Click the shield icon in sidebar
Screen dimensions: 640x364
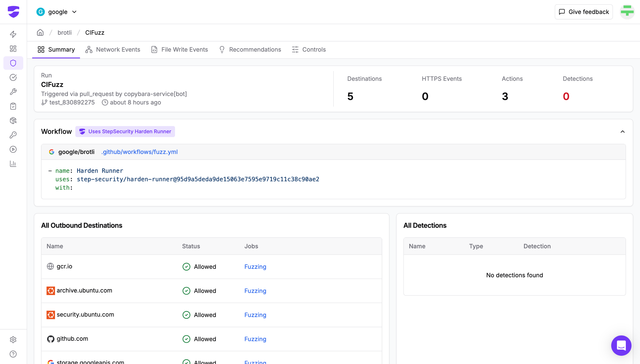click(13, 63)
